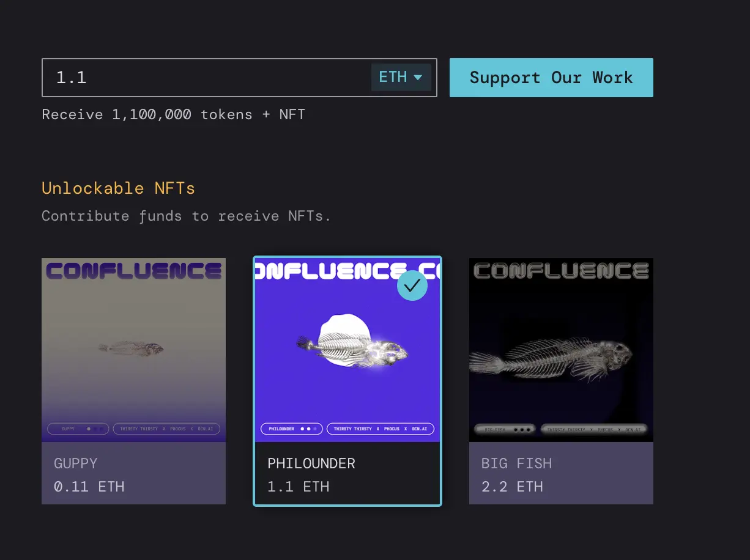Click the dropdown arrow next to ETH
This screenshot has height=560, width=750.
point(418,78)
